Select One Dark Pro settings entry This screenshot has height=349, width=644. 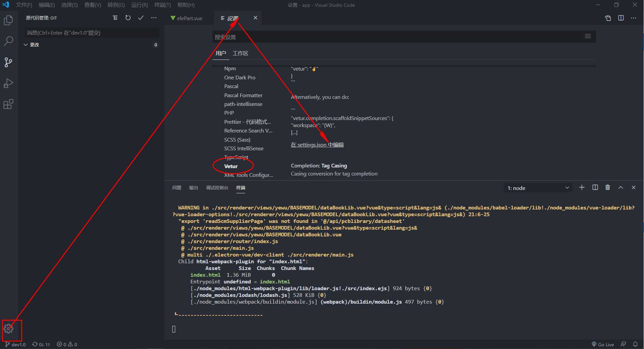240,77
